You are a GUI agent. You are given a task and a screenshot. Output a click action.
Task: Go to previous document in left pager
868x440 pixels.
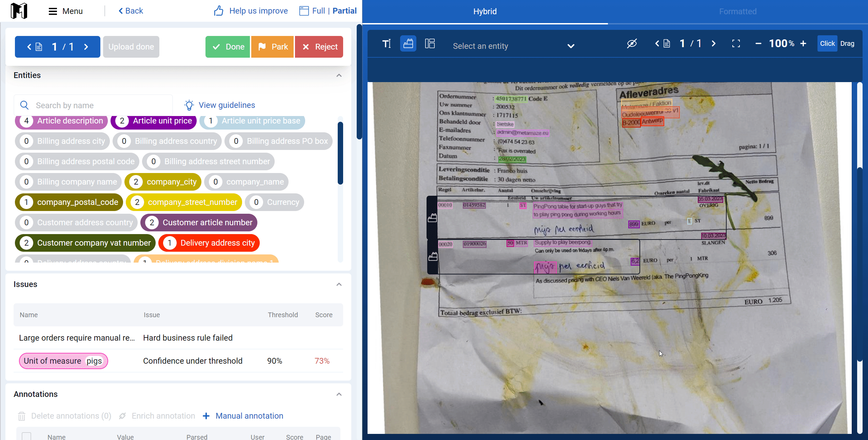29,47
